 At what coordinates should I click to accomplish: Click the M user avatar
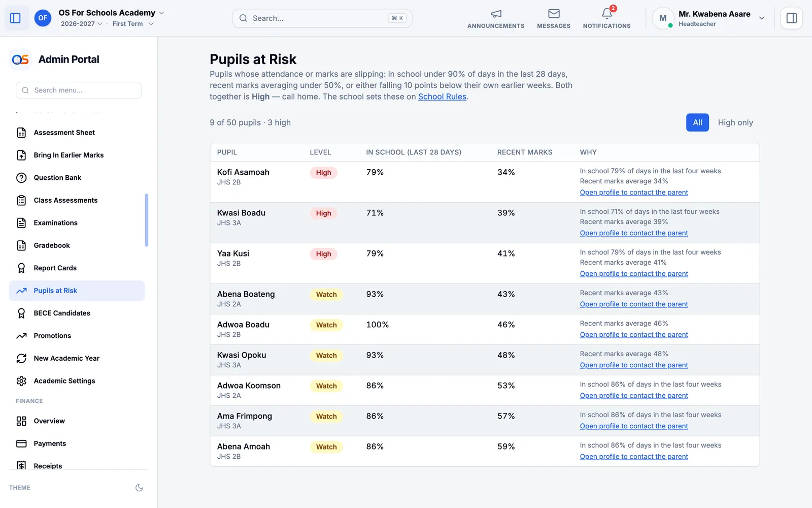[663, 18]
